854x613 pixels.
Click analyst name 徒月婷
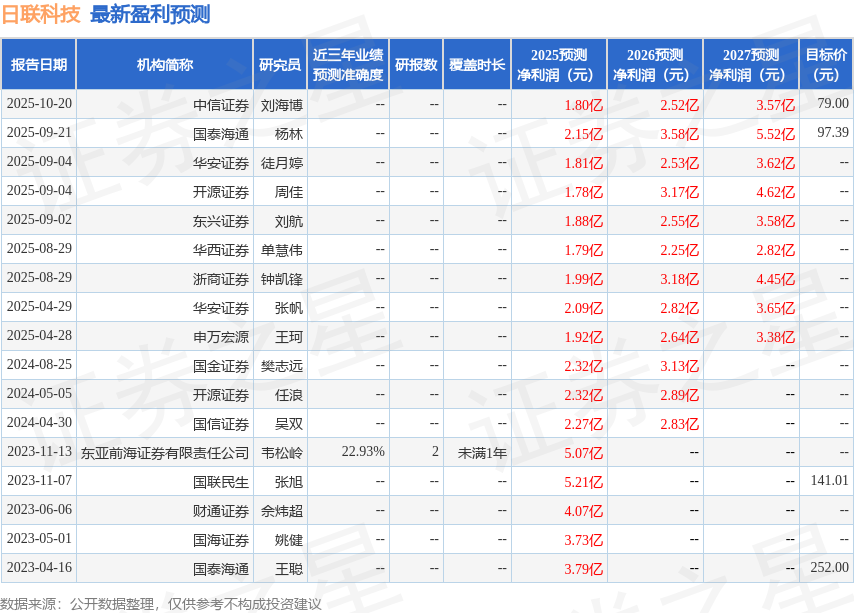(282, 163)
